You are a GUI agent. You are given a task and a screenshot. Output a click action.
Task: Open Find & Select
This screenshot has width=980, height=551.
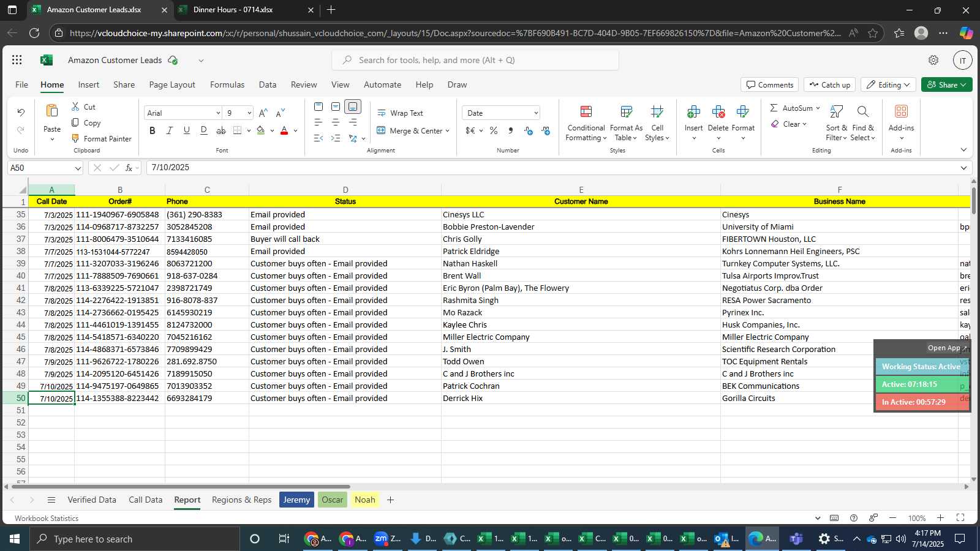tap(863, 122)
